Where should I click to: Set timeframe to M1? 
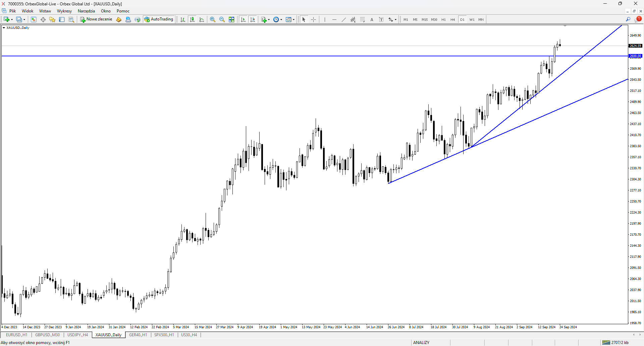[406, 19]
